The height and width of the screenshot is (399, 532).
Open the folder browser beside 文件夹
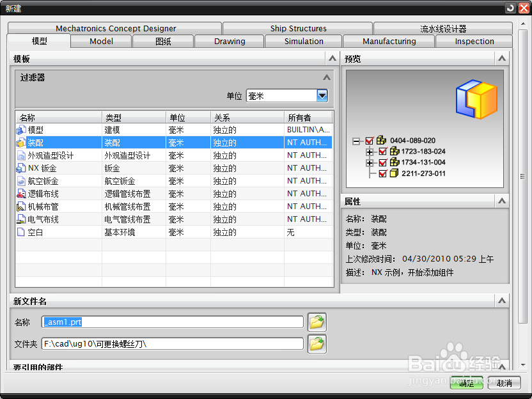coord(317,343)
